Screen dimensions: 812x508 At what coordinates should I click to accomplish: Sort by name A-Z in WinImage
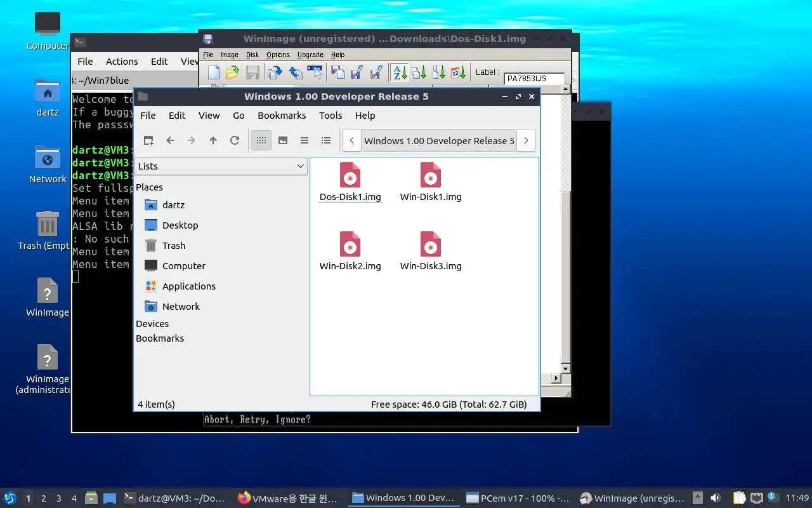coord(400,72)
